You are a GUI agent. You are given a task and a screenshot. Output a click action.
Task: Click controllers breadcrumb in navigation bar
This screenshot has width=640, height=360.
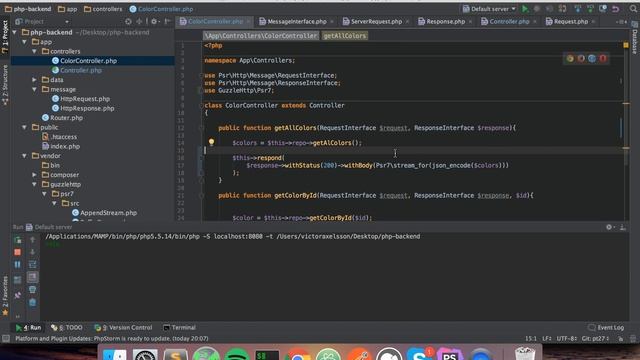pos(103,9)
